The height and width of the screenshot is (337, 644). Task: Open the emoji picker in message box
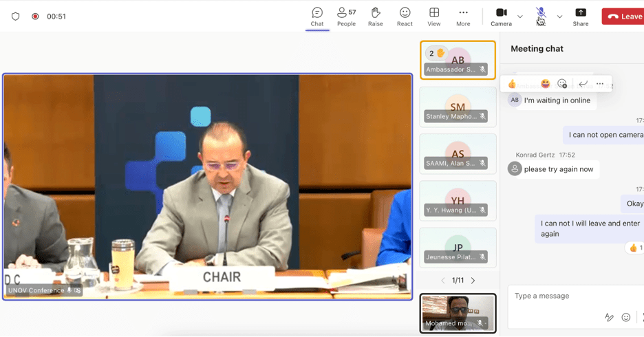click(x=625, y=317)
